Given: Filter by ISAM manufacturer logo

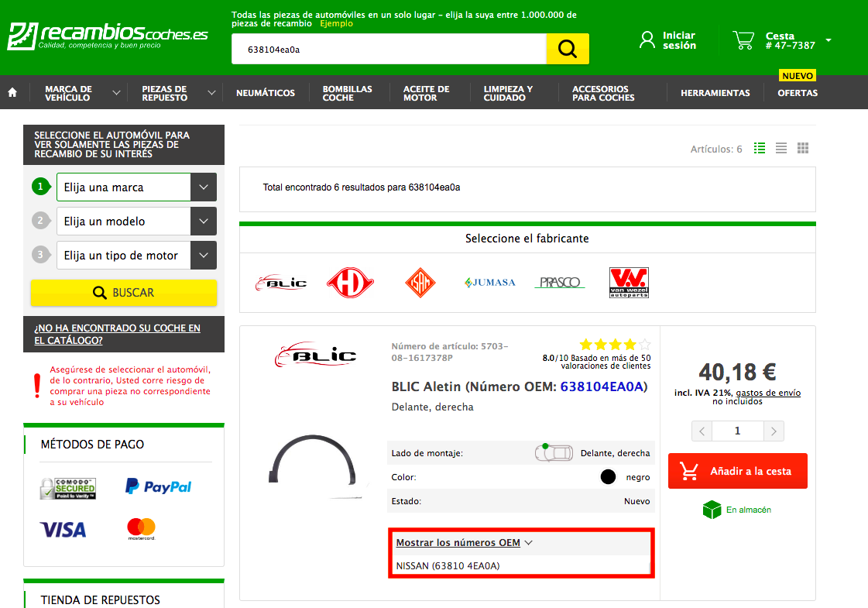Looking at the screenshot, I should click(420, 283).
